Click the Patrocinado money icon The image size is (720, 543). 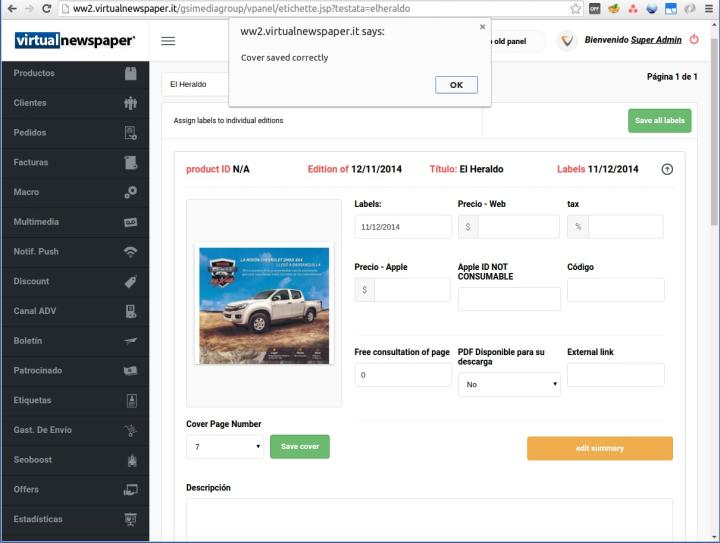pyautogui.click(x=131, y=370)
